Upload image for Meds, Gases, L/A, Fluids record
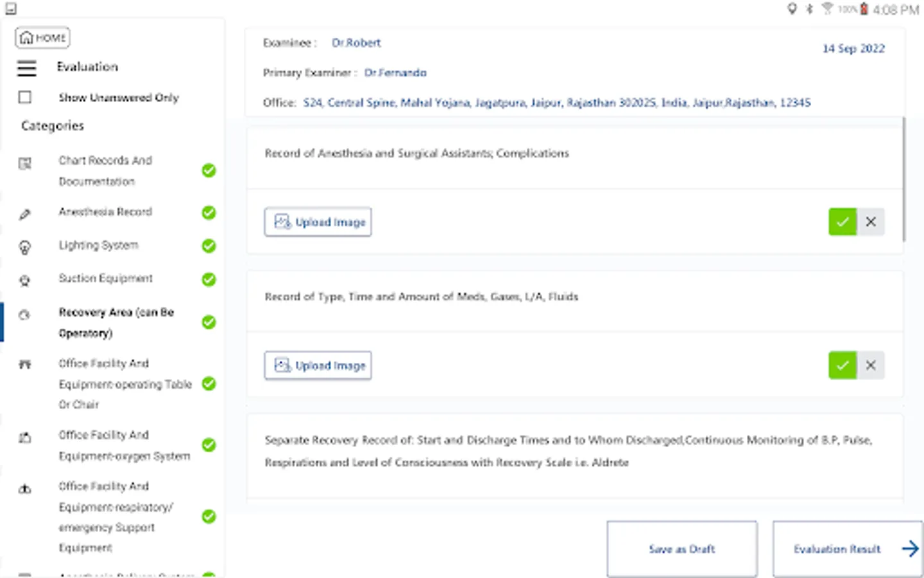Screen dimensions: 924x578 click(318, 365)
